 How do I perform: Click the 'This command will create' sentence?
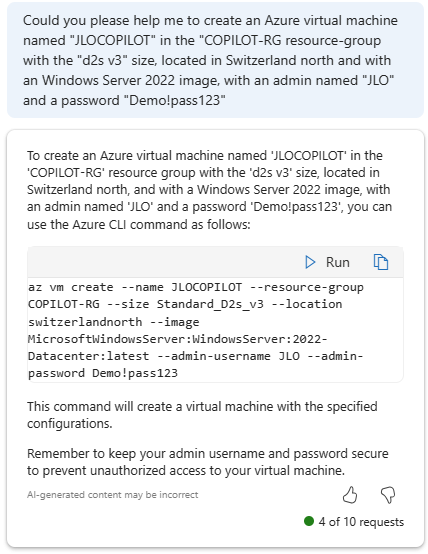202,415
